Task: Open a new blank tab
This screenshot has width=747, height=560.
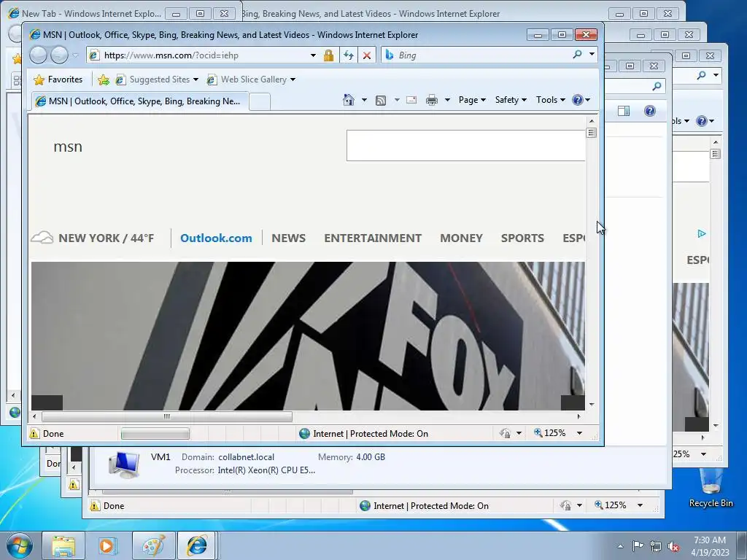Action: (260, 102)
